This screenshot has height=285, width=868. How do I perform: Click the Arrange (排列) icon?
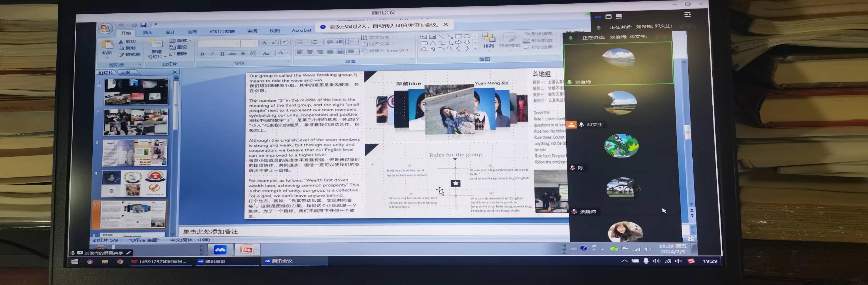(488, 37)
